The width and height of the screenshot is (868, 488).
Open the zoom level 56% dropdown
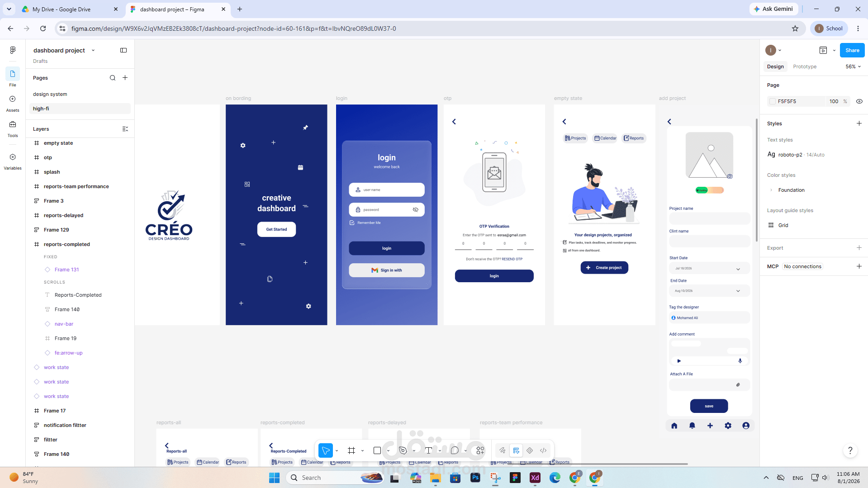pos(853,66)
